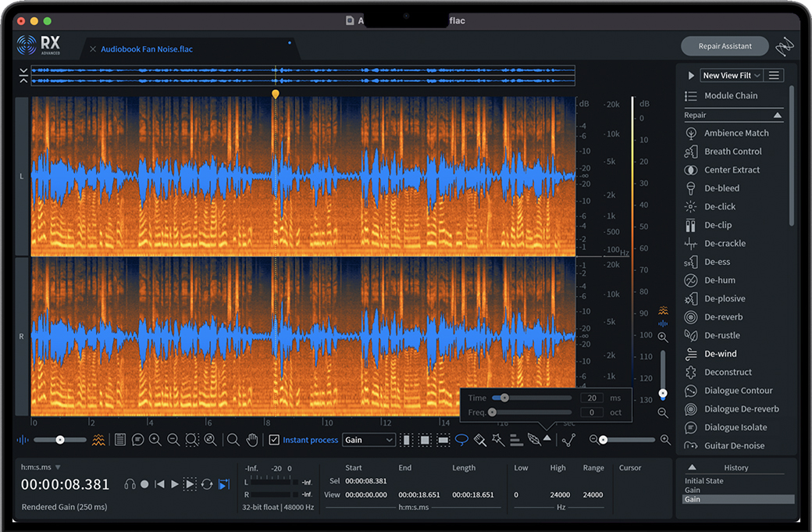812x532 pixels.
Task: Select the Lasso selection tool
Action: [x=461, y=440]
